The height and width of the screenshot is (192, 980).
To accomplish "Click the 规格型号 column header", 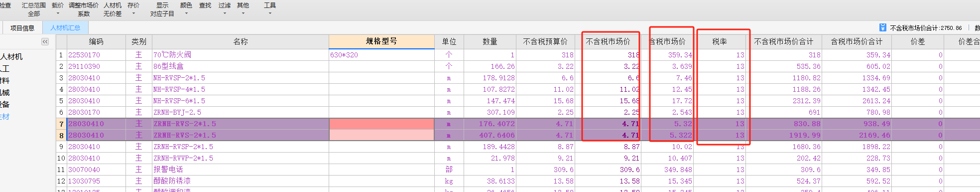I will 381,41.
